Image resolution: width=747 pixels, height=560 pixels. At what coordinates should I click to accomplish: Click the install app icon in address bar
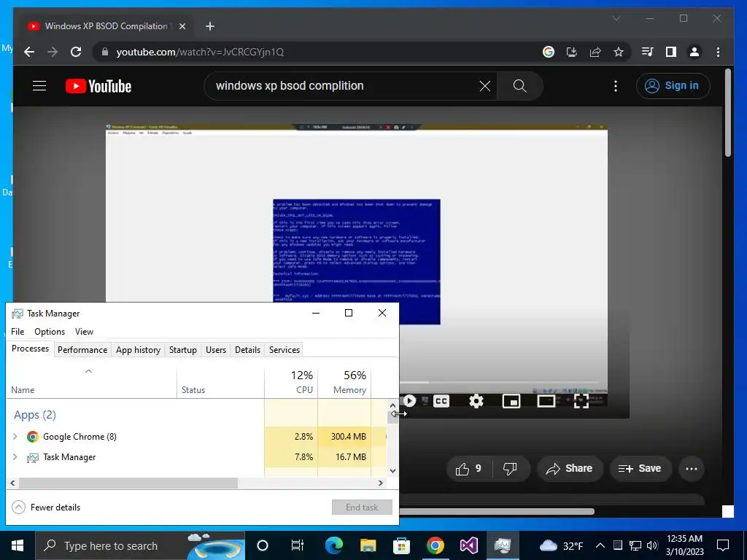click(x=572, y=52)
